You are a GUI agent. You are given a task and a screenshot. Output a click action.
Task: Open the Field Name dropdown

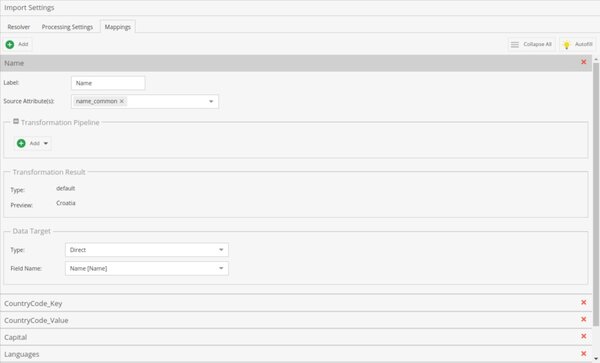click(x=221, y=268)
